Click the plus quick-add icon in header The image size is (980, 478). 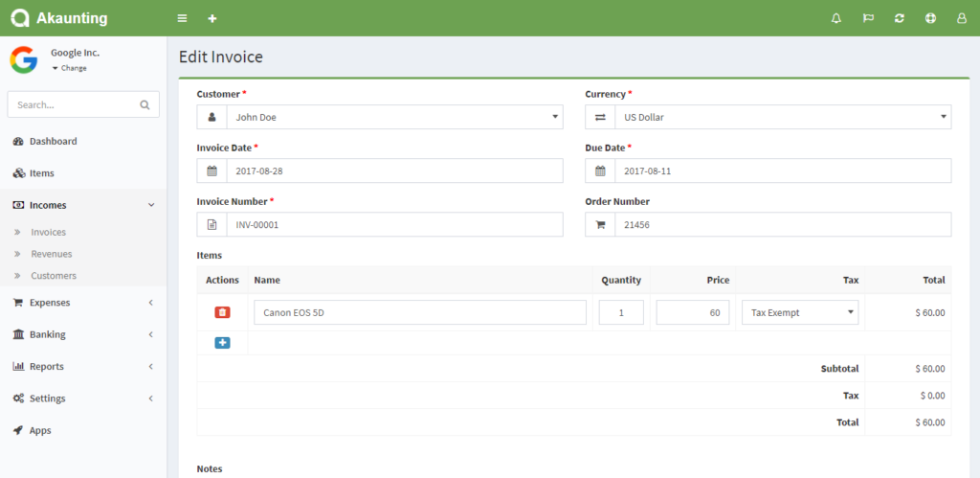tap(212, 18)
